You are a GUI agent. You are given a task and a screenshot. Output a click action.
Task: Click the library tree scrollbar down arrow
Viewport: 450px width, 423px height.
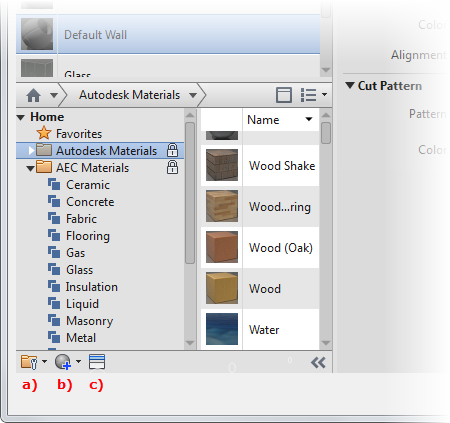tap(190, 343)
